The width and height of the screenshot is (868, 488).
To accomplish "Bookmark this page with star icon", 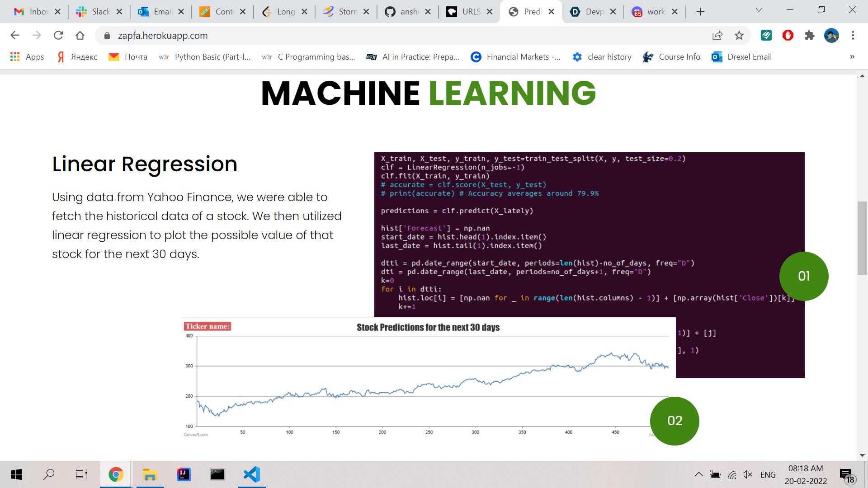I will point(739,35).
